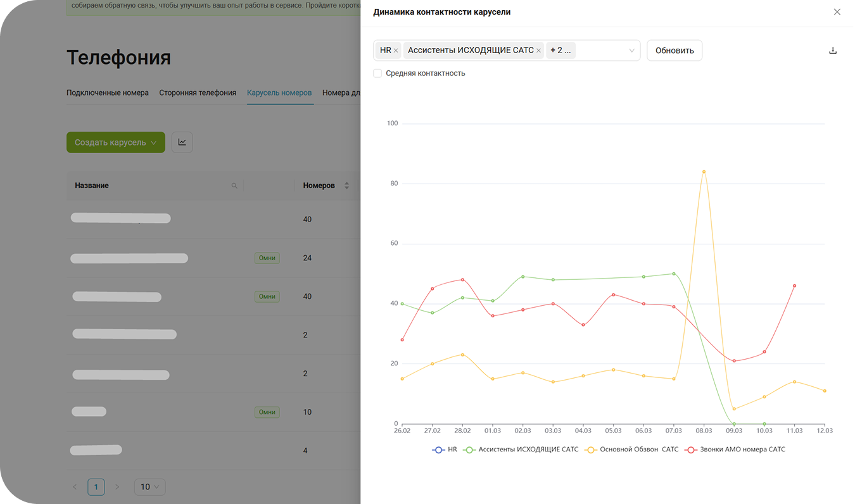Go to the previous page arrow

pyautogui.click(x=75, y=487)
